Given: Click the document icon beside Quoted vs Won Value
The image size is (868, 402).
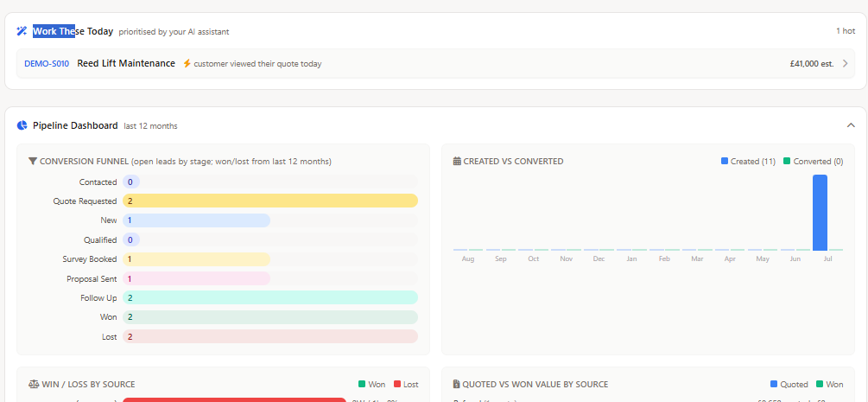Looking at the screenshot, I should (457, 384).
